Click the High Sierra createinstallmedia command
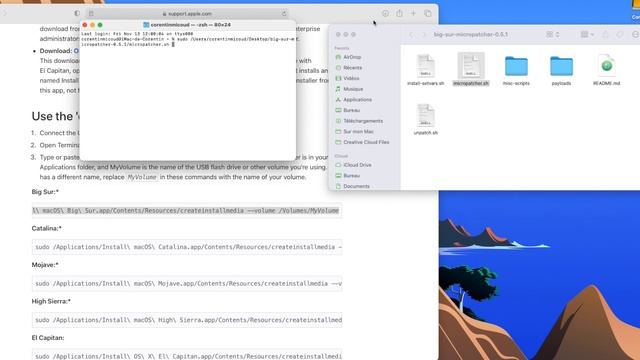The height and width of the screenshot is (360, 640). pos(187,320)
